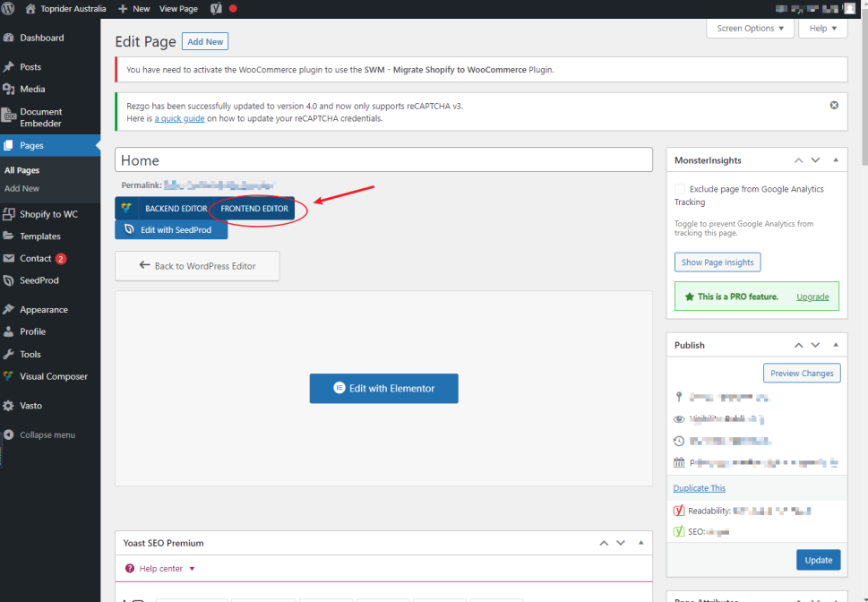Image resolution: width=868 pixels, height=602 pixels.
Task: Check Exclude page from Google Analytics Tracking
Action: pos(680,189)
